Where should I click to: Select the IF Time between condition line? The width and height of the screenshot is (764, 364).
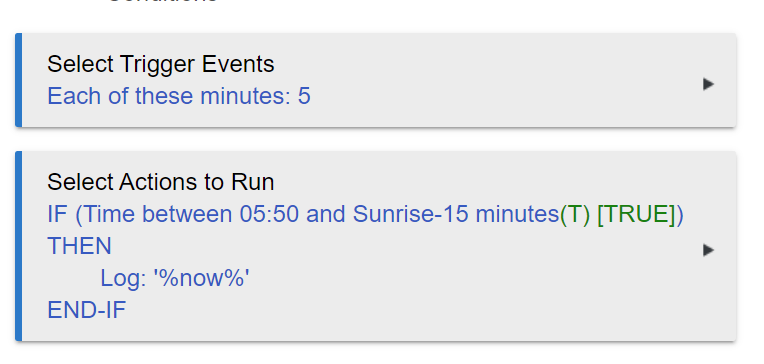pyautogui.click(x=365, y=214)
